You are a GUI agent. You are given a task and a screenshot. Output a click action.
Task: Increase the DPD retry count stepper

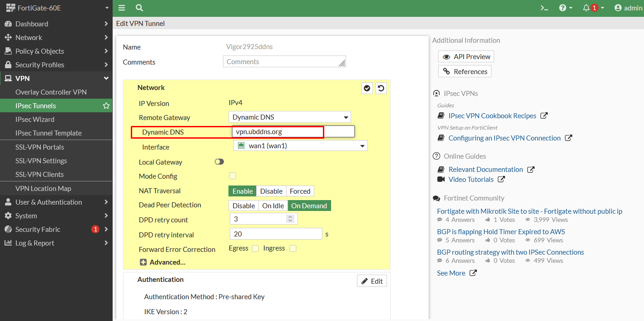pyautogui.click(x=290, y=217)
